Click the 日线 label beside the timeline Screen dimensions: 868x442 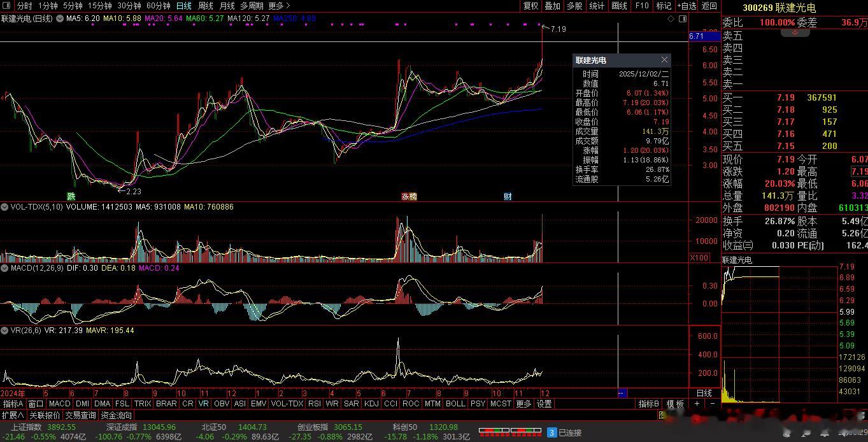(x=704, y=393)
